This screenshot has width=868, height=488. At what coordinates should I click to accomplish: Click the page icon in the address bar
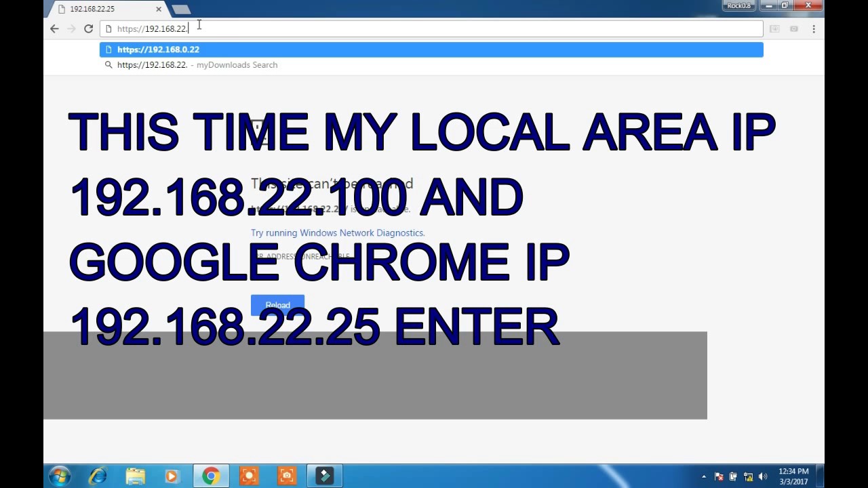(x=108, y=28)
